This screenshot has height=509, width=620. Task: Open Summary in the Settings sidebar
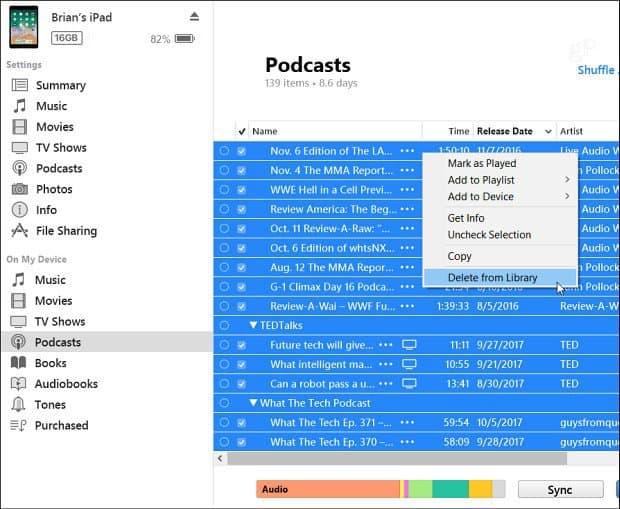[x=60, y=85]
